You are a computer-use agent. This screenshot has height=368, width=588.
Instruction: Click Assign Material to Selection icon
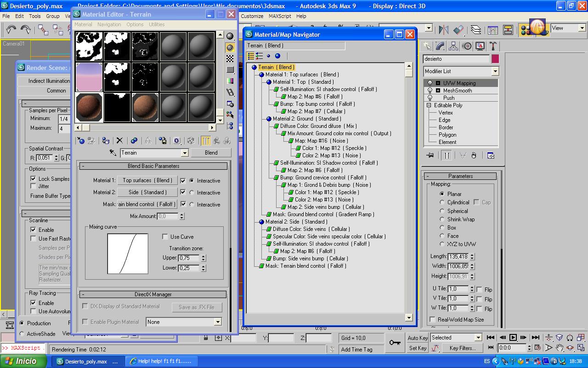click(x=106, y=141)
